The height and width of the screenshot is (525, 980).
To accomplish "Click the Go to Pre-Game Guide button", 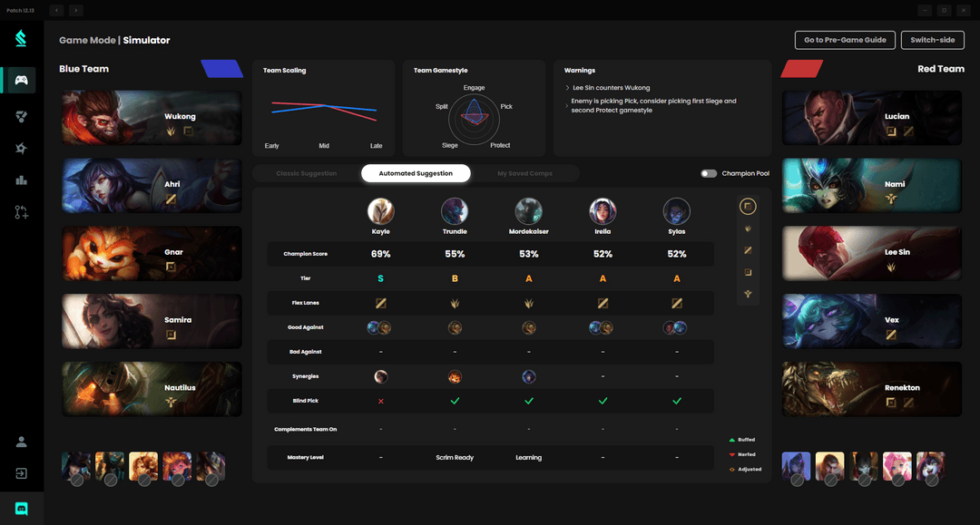I will point(844,40).
